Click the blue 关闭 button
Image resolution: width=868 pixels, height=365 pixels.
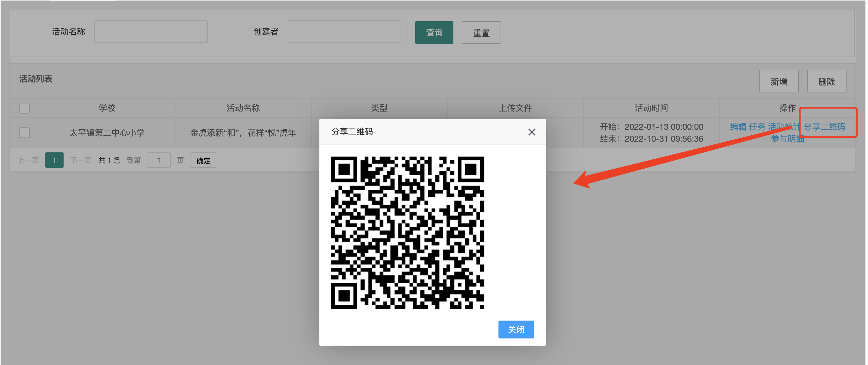pyautogui.click(x=516, y=329)
